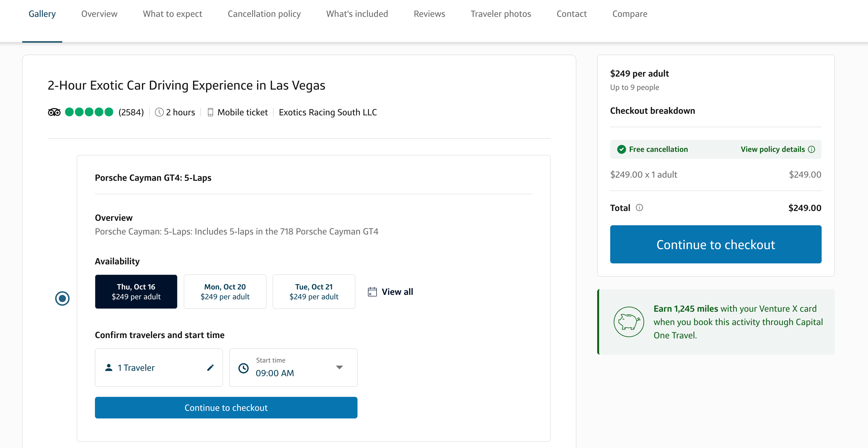
Task: Click the calendar icon beside View all
Action: (372, 292)
